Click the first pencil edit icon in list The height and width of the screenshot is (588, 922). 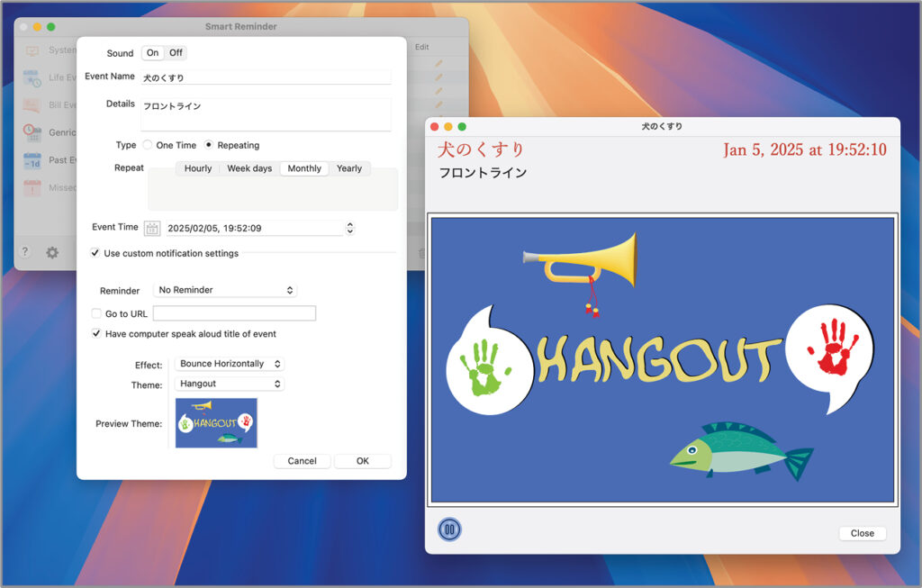tap(438, 63)
